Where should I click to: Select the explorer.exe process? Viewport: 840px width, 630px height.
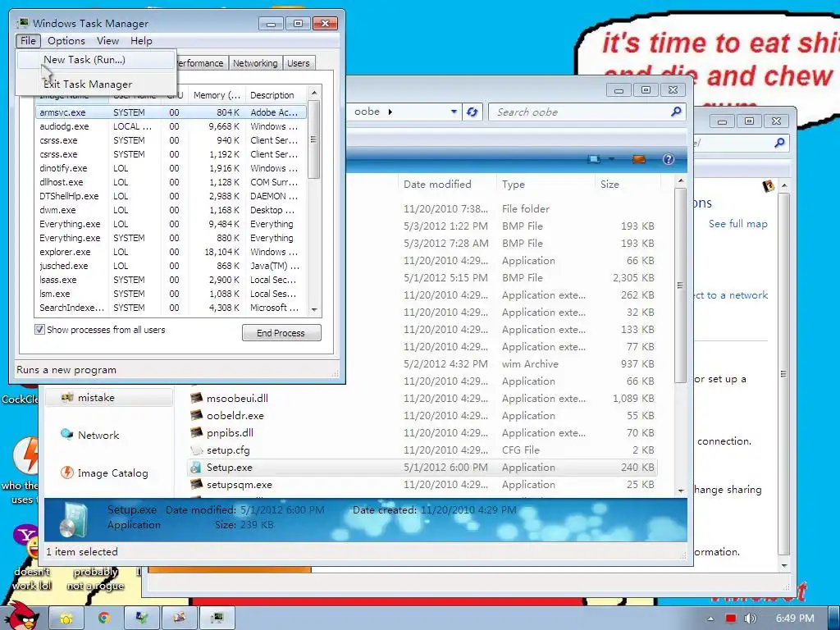pyautogui.click(x=171, y=252)
